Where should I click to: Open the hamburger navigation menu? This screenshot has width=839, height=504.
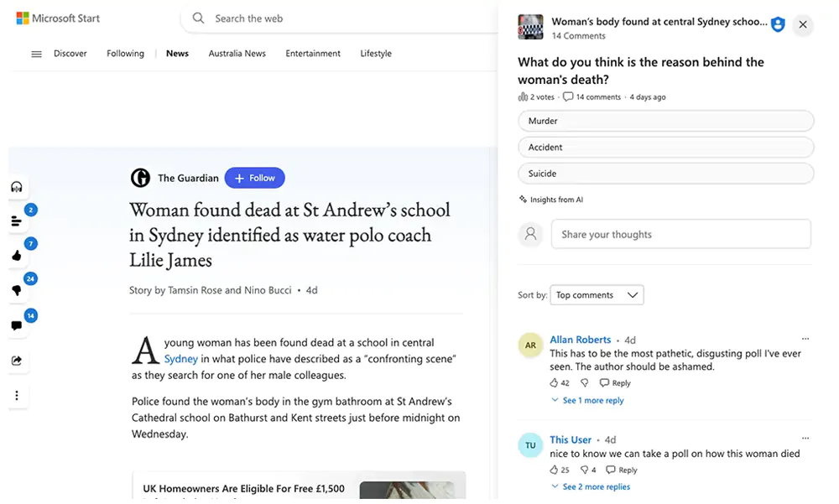pyautogui.click(x=36, y=54)
